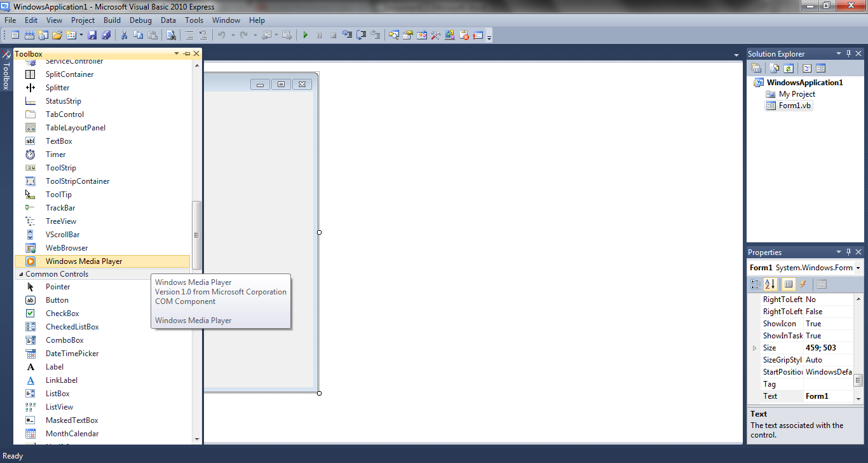Screen dimensions: 868x463
Task: Open the Add New Item dropdown arrow
Action: (x=81, y=35)
